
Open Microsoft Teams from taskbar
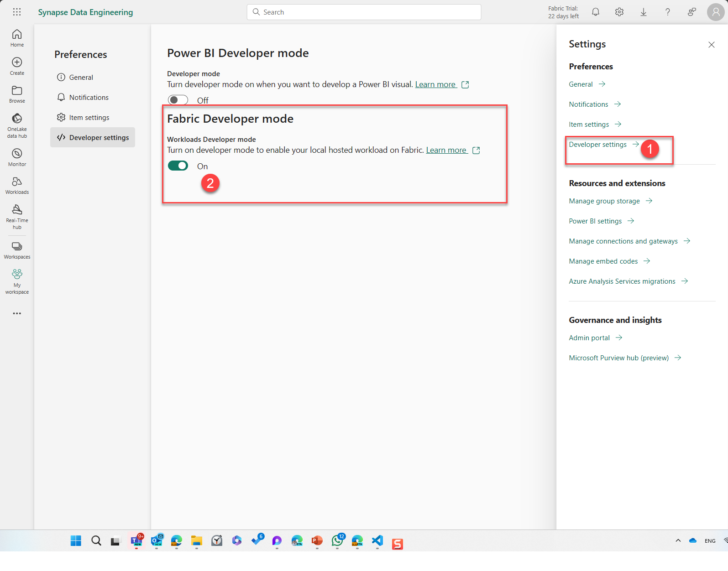click(x=136, y=541)
